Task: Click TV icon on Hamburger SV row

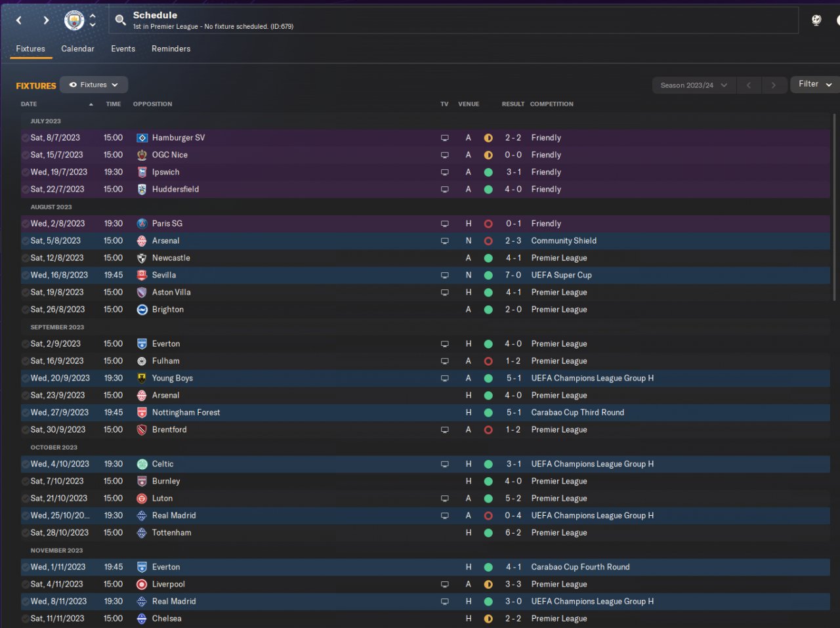Action: coord(444,138)
